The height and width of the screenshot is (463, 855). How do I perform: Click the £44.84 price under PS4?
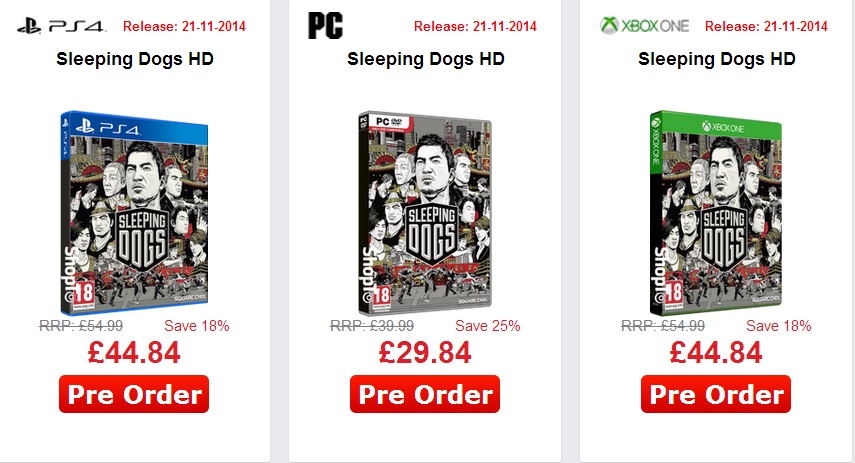point(134,353)
